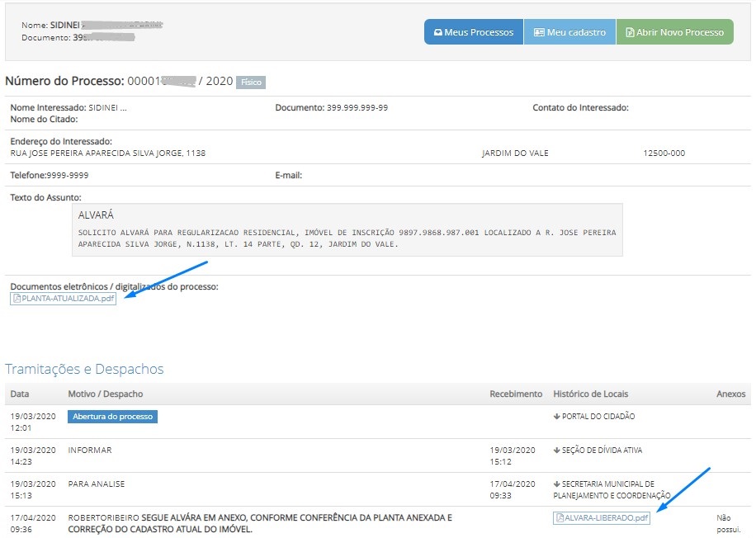This screenshot has width=756, height=538.
Task: Click the Tramitações e Despachos heading
Action: click(x=84, y=369)
